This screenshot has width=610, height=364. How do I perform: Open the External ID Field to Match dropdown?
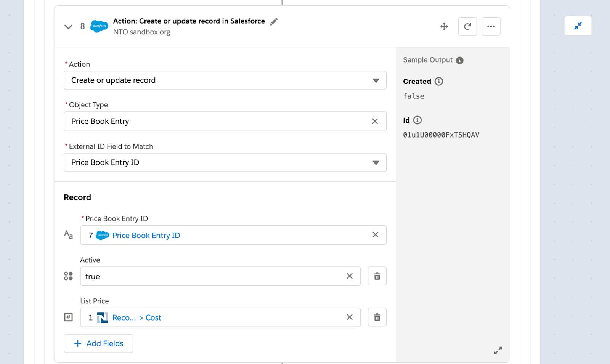(x=225, y=162)
